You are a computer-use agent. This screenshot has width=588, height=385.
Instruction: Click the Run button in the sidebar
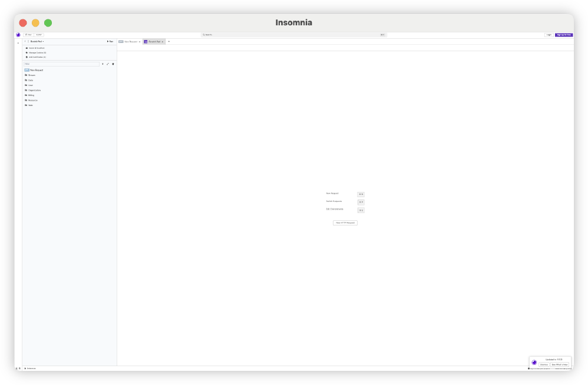[110, 42]
